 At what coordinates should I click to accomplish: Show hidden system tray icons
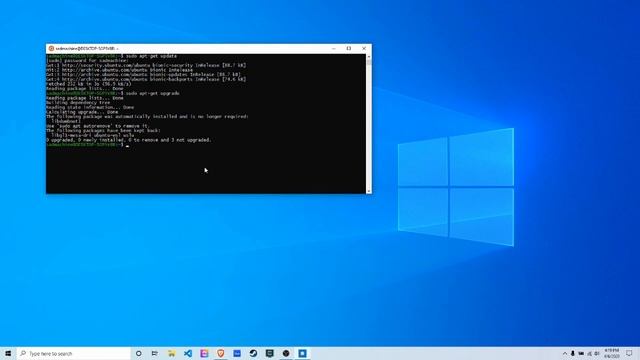[565, 353]
